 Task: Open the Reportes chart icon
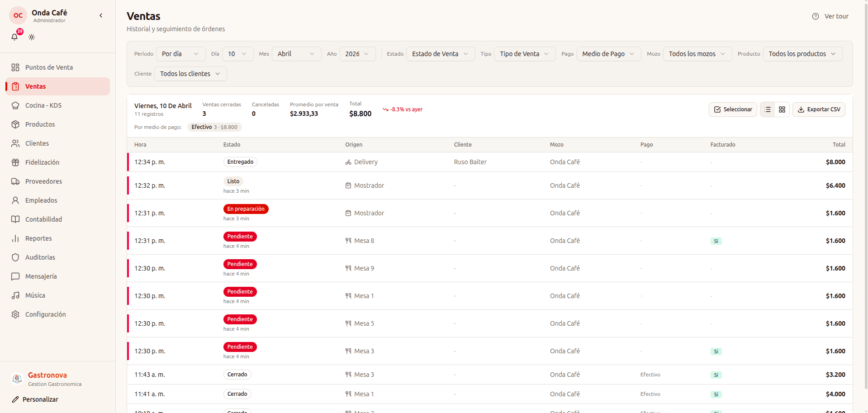(x=15, y=238)
